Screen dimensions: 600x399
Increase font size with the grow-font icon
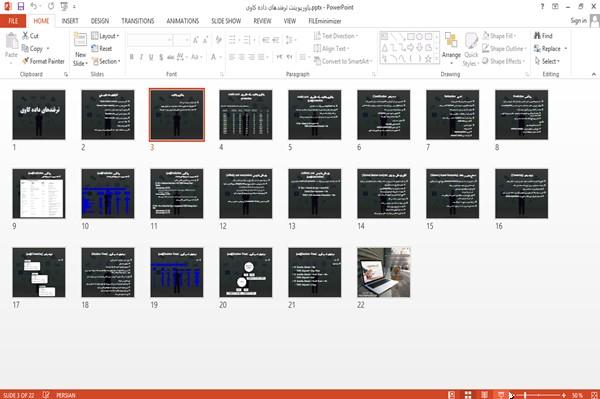point(196,40)
